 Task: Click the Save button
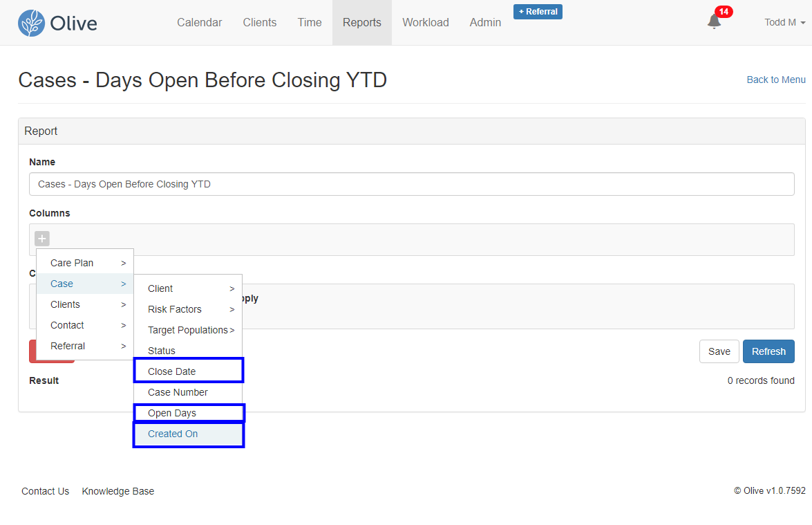[x=719, y=351]
